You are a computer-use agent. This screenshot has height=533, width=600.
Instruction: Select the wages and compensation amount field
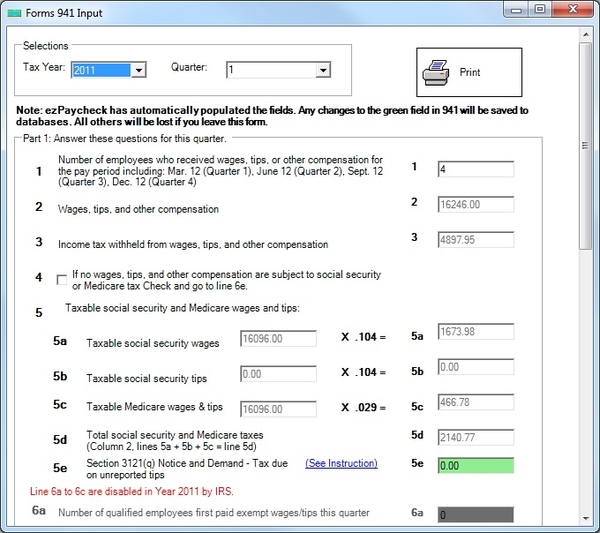pos(475,204)
